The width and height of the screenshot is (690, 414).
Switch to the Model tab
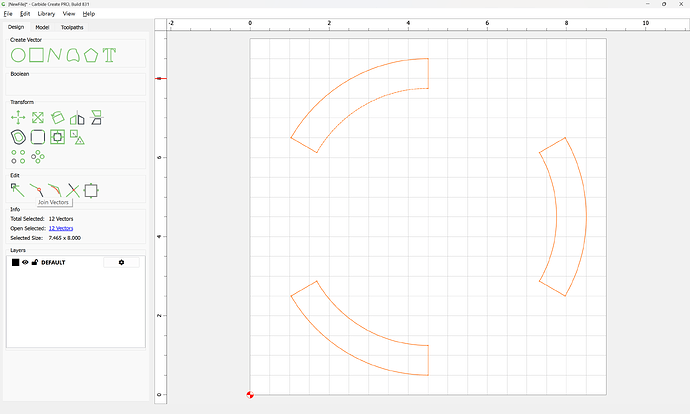(42, 27)
